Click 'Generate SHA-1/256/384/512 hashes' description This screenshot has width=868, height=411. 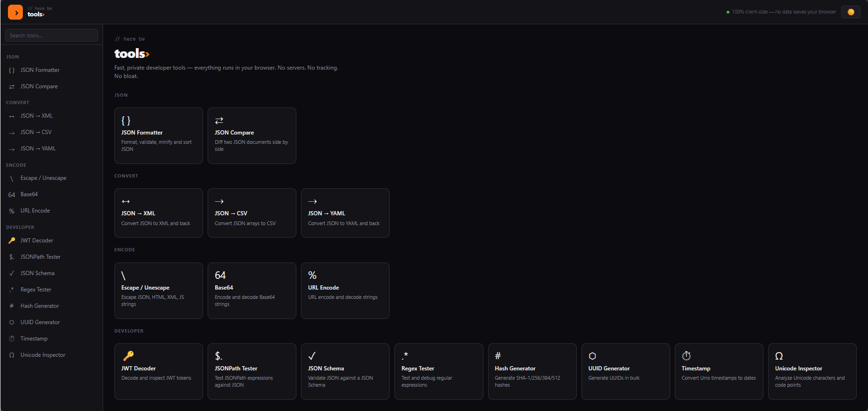point(527,381)
